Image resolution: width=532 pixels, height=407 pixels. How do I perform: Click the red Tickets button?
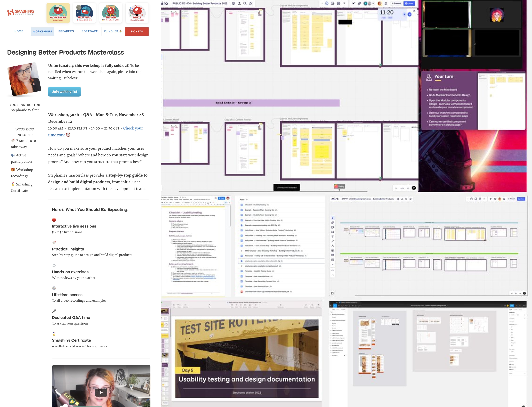(x=137, y=31)
